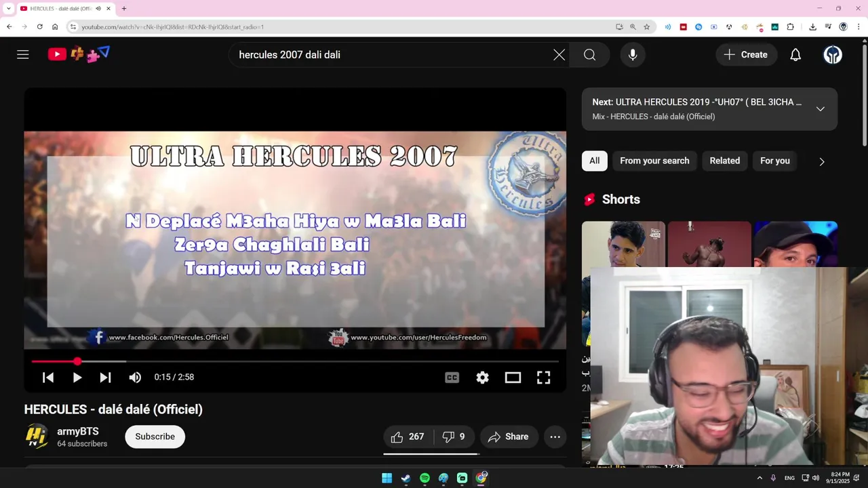868x488 pixels.
Task: Submit search with magnifier button
Action: 590,55
